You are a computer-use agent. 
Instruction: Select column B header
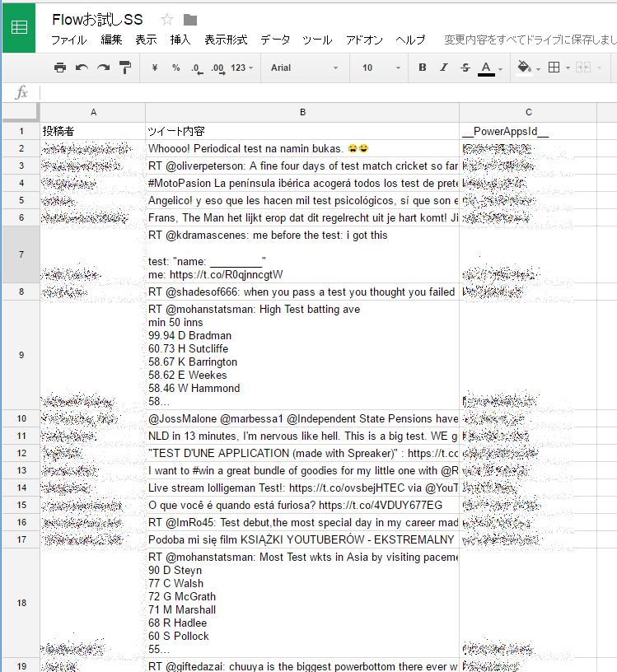tap(302, 112)
